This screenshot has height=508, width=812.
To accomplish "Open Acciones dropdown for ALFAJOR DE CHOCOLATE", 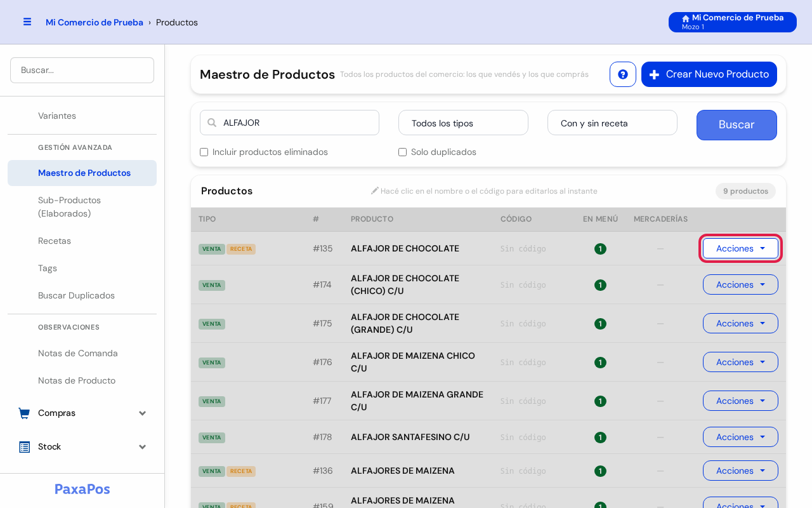I will point(740,248).
